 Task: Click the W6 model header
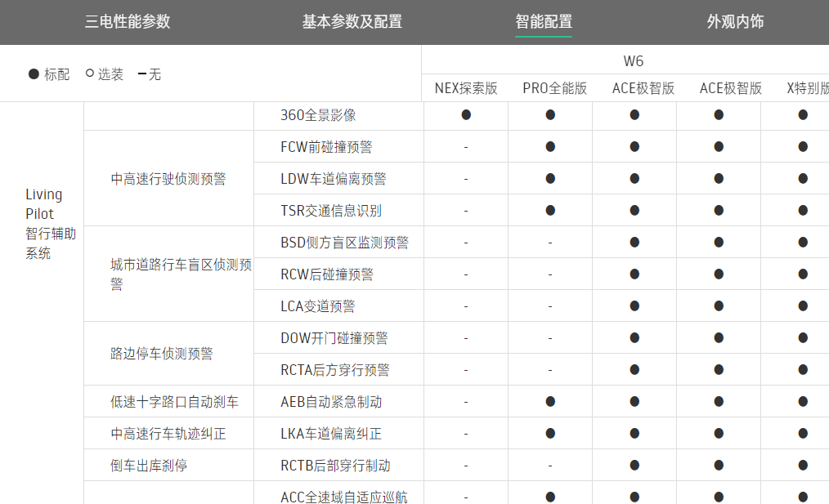click(634, 61)
